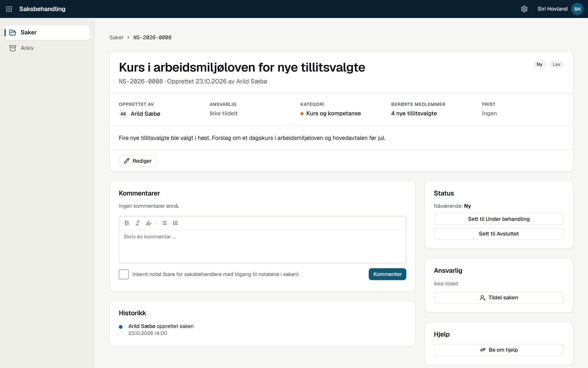Go to Saker breadcrumb link
Image resolution: width=588 pixels, height=368 pixels.
116,38
